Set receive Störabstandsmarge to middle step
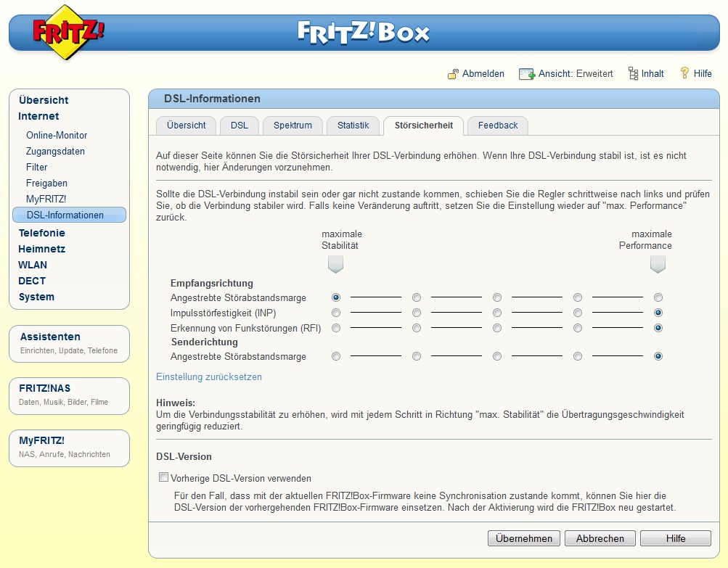This screenshot has height=568, width=728. tap(497, 297)
